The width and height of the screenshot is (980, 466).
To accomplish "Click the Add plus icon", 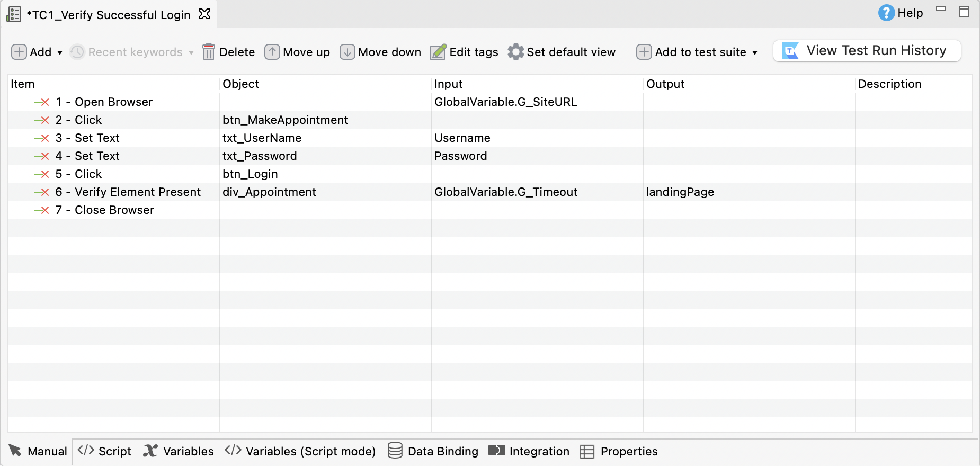I will coord(19,52).
